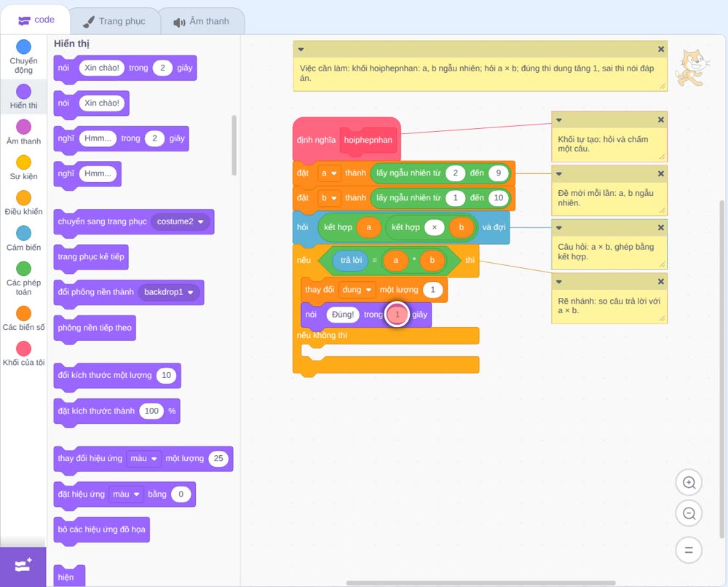
Task: Collapse the 'Việc cần làm' comment
Action: tap(301, 50)
